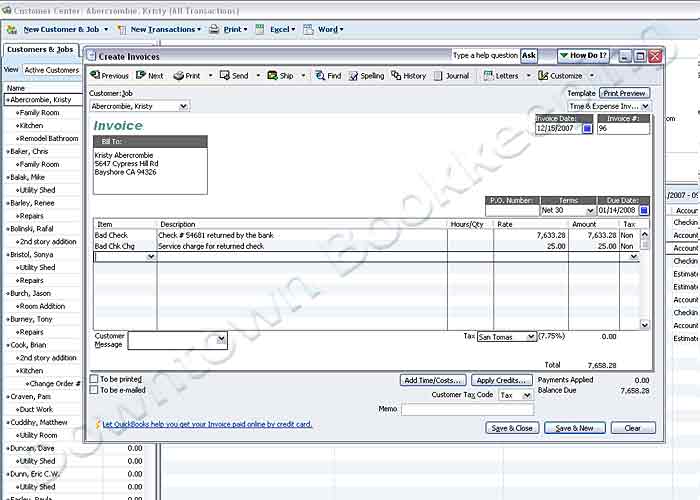Select customer Dunn, Eric C.W.
The height and width of the screenshot is (500, 700).
34,474
